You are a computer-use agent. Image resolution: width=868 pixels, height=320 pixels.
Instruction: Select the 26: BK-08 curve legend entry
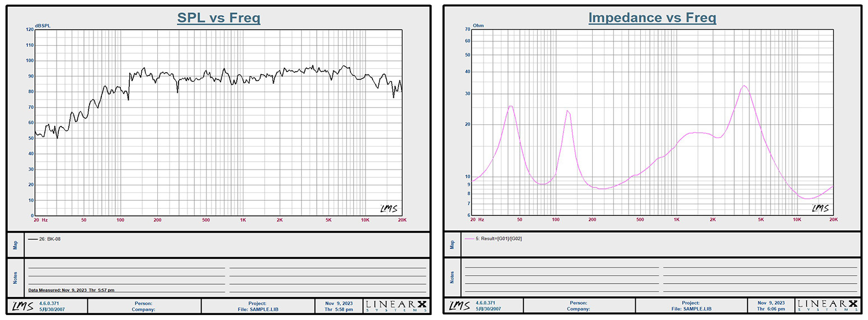(50, 239)
